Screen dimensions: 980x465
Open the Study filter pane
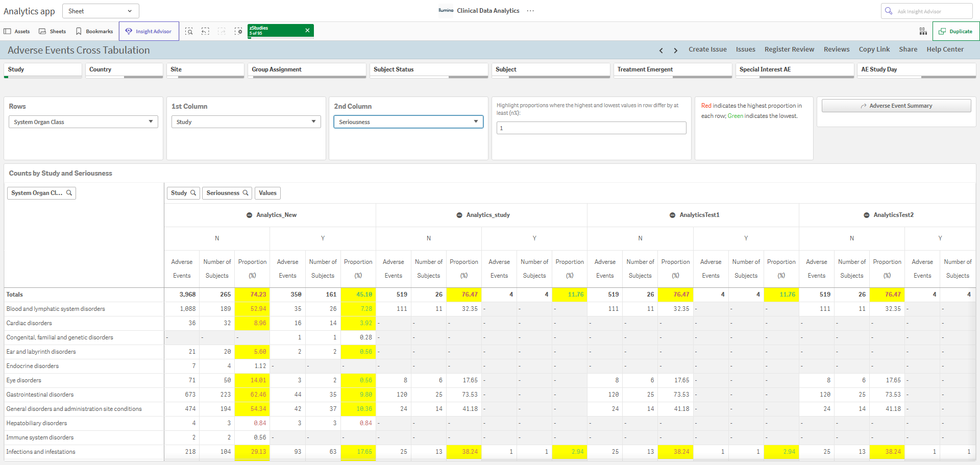point(43,70)
